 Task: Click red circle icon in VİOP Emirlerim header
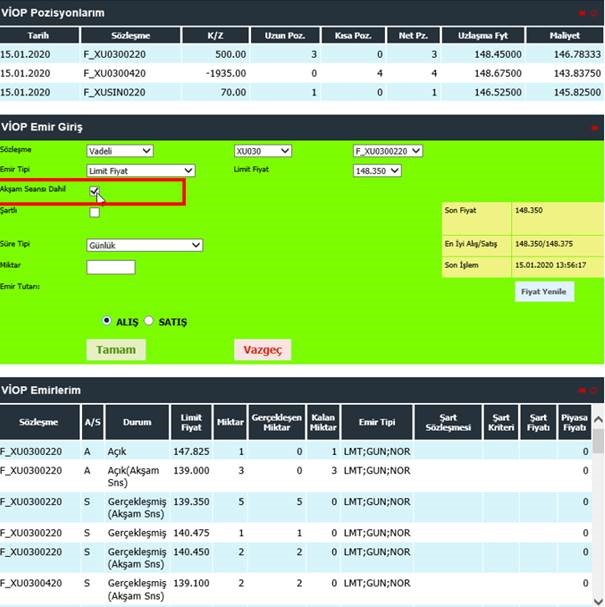click(594, 389)
